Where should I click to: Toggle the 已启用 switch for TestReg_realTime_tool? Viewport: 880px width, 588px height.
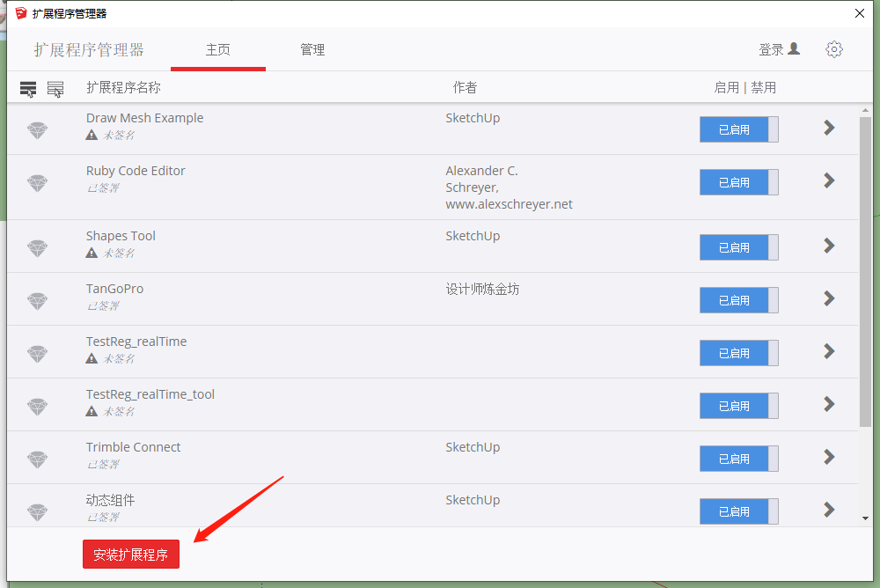coord(738,406)
